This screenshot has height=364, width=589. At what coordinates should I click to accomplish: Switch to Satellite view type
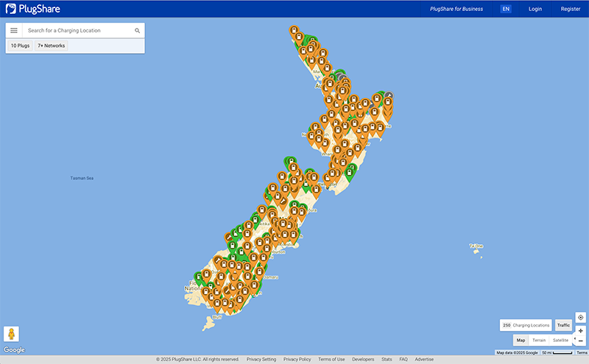pos(560,340)
